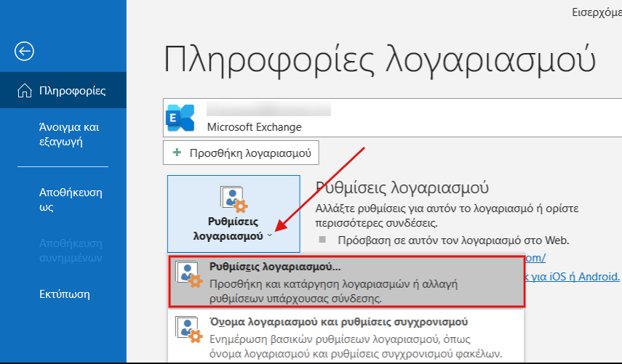Open the Microsoft Exchange account selector
Image resolution: width=622 pixels, height=364 pixels.
393,118
